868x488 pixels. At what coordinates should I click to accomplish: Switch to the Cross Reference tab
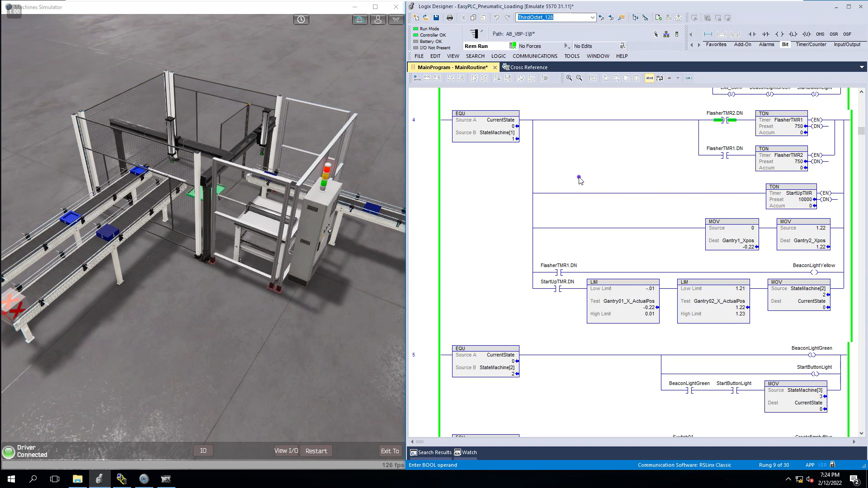coord(525,67)
